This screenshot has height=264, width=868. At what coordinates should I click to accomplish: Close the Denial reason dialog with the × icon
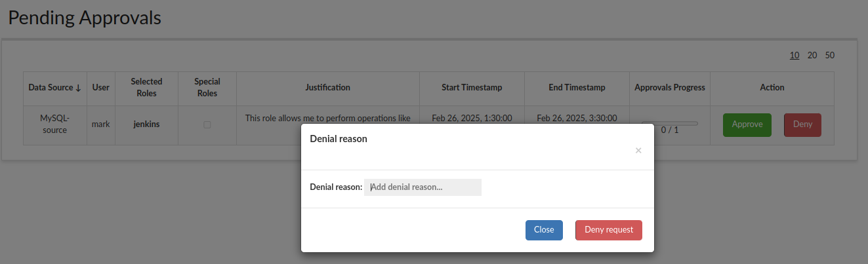638,151
